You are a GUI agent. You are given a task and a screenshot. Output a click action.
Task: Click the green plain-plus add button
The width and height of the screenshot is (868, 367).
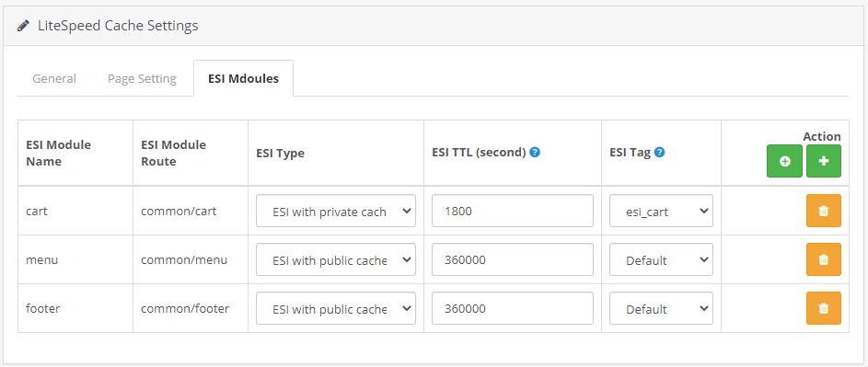point(824,161)
